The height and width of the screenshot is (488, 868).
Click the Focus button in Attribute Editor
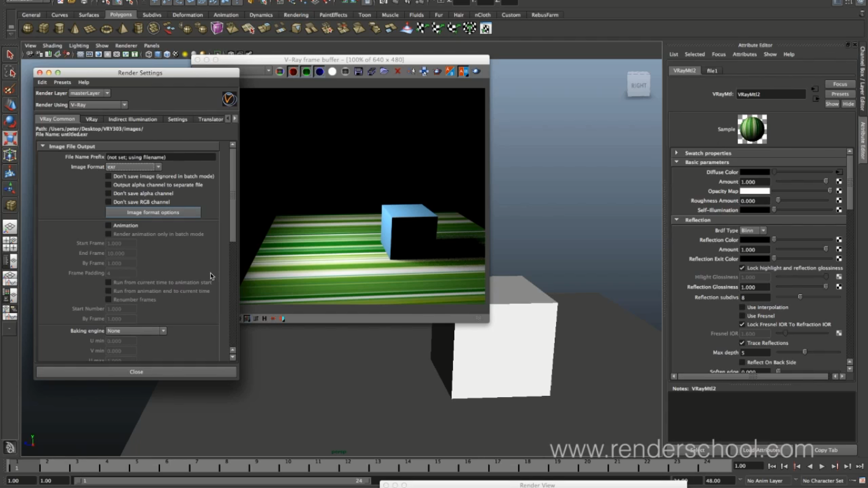click(840, 84)
